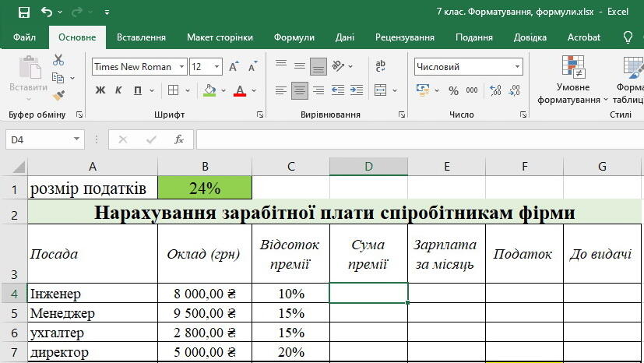644x363 pixels.
Task: Click the Вставити paste button
Action: (x=28, y=78)
